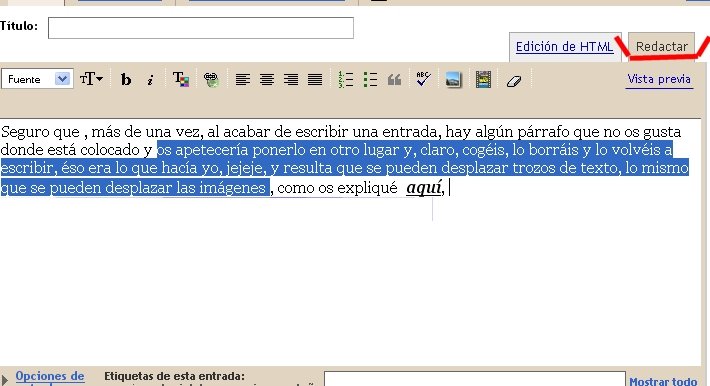Justify the text fully
This screenshot has width=710, height=386.
pyautogui.click(x=315, y=80)
